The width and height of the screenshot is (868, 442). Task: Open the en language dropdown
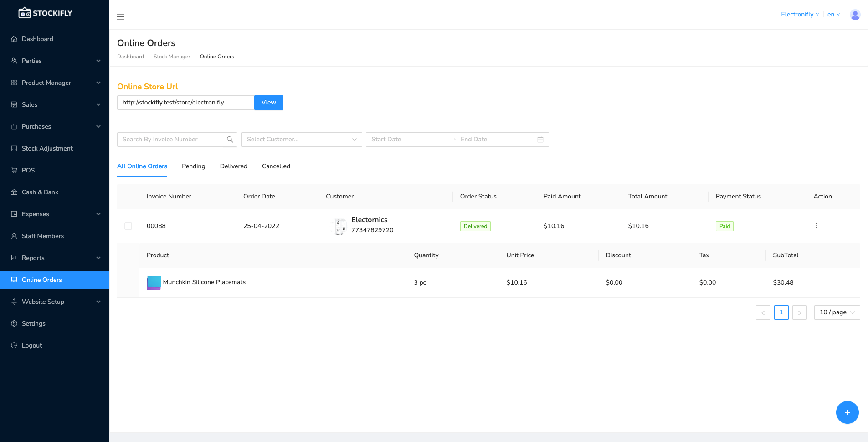[833, 15]
